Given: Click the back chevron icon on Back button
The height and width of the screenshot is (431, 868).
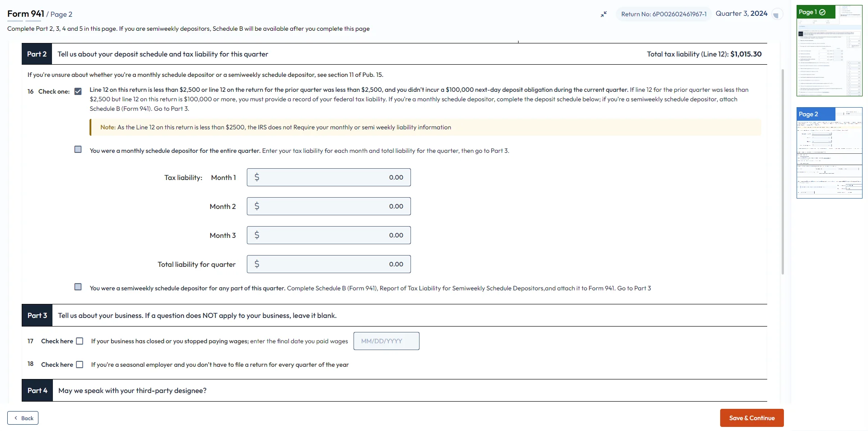Looking at the screenshot, I should 16,418.
